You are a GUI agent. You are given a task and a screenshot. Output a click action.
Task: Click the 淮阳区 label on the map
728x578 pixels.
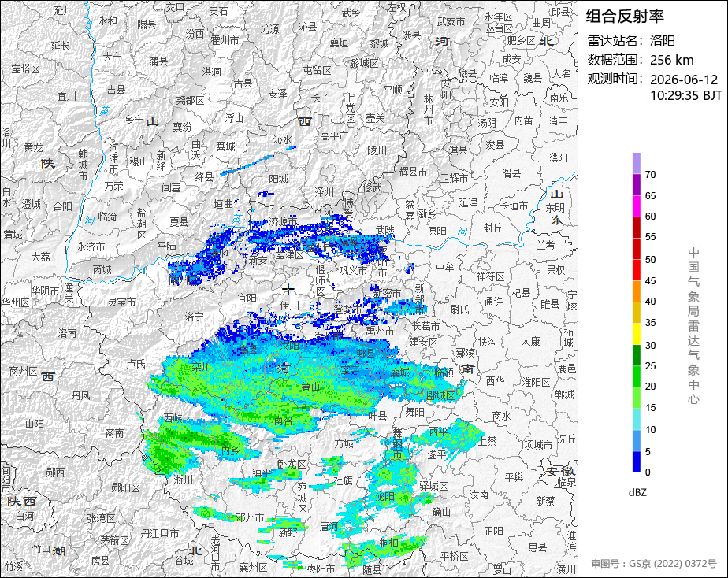[537, 382]
